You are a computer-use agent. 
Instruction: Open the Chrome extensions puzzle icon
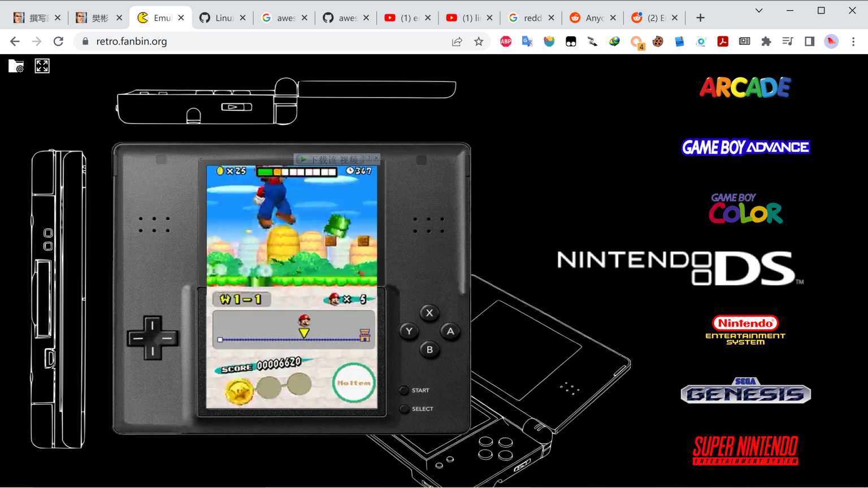[766, 41]
